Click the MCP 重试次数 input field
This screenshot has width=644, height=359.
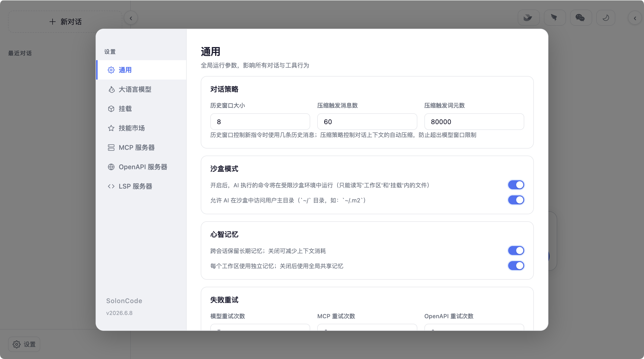[367, 327]
